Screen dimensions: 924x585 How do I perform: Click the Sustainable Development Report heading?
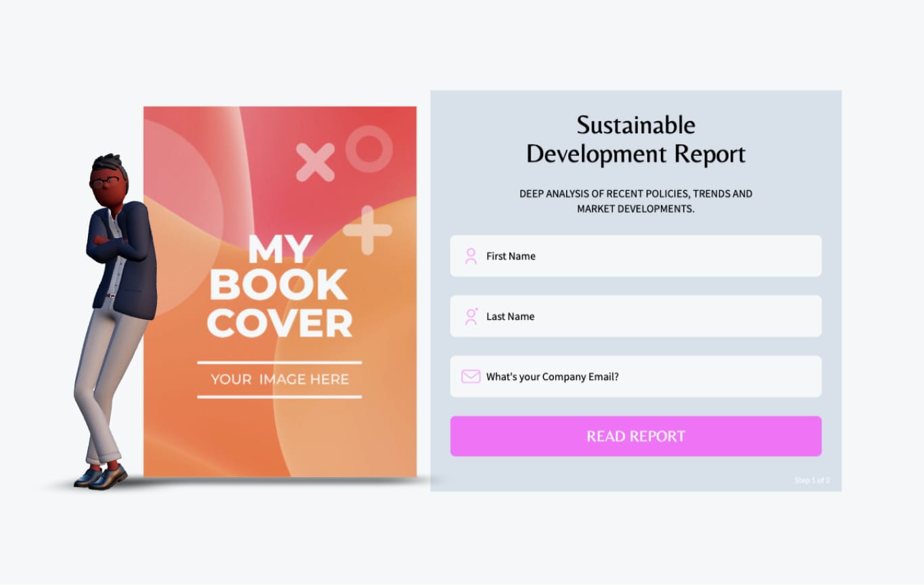636,139
